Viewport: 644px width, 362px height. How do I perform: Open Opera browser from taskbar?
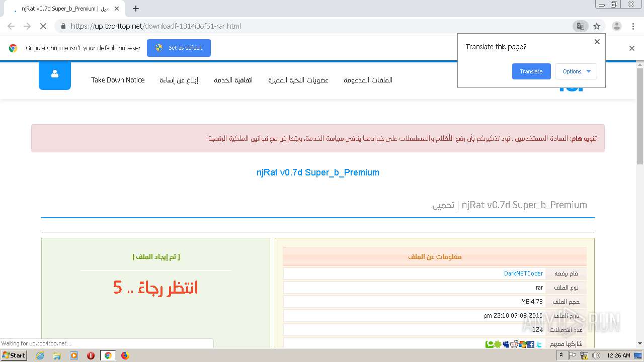(x=91, y=355)
